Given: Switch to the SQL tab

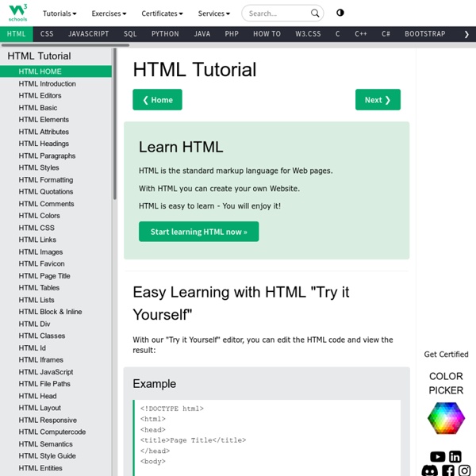Looking at the screenshot, I should tap(130, 33).
